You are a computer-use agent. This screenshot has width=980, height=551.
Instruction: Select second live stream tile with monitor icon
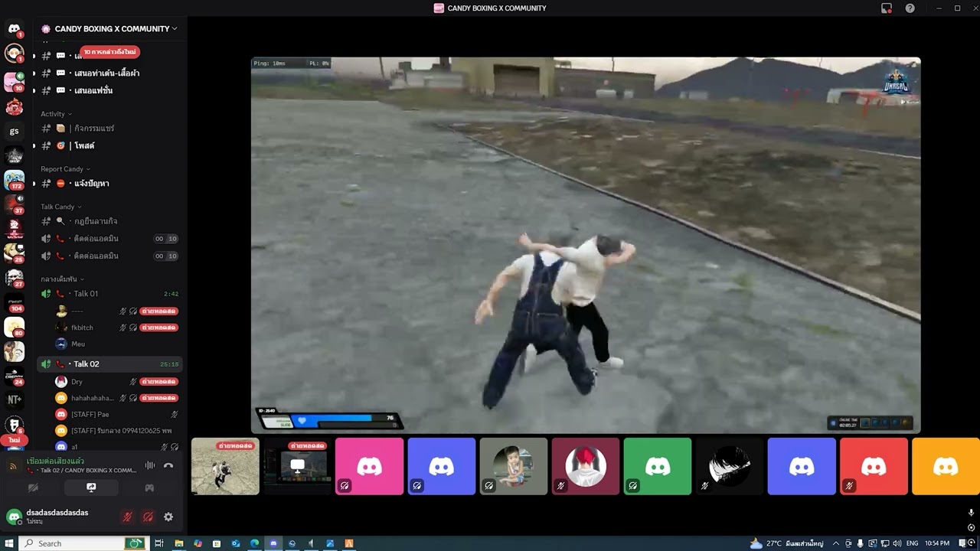pyautogui.click(x=297, y=466)
